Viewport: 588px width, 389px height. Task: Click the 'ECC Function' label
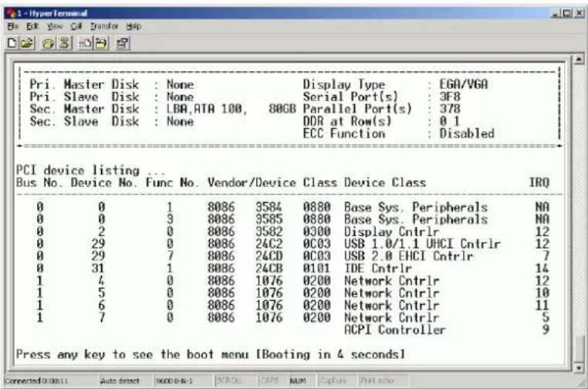[x=344, y=134]
